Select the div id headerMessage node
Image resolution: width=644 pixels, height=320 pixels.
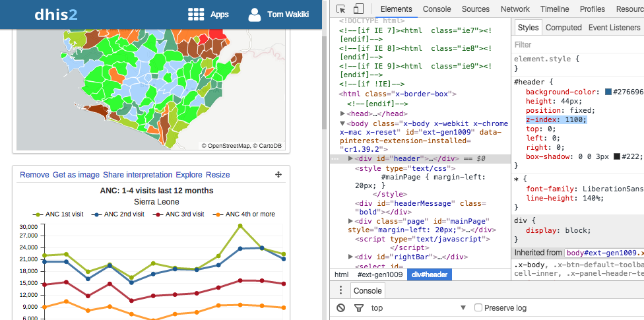click(421, 207)
